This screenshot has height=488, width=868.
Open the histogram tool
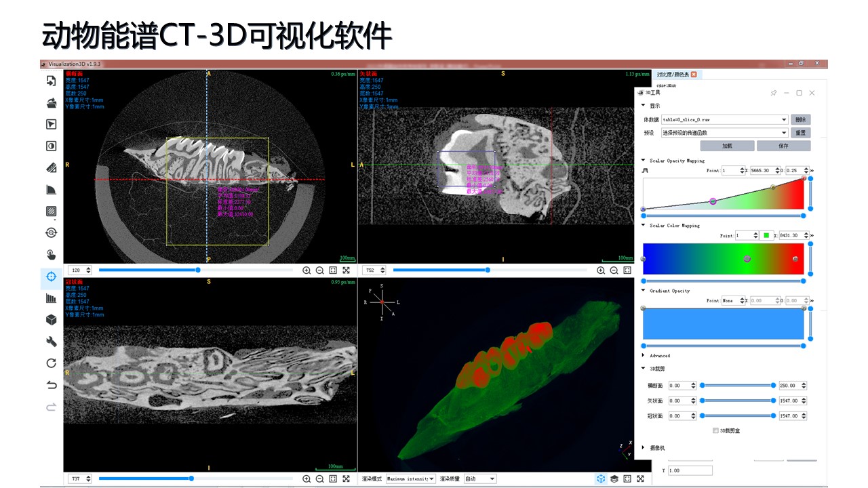(51, 298)
